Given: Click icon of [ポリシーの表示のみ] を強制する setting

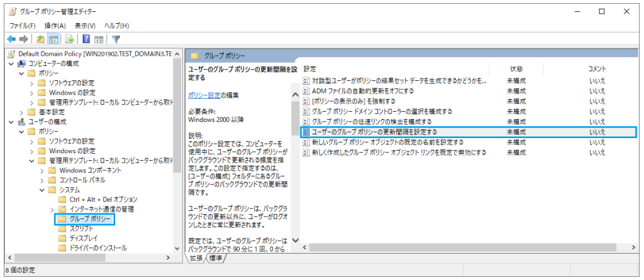Looking at the screenshot, I should click(x=306, y=101).
